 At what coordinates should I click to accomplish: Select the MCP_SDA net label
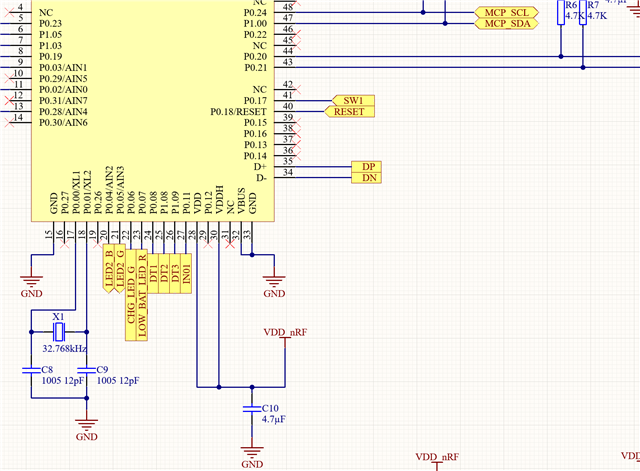tap(506, 22)
